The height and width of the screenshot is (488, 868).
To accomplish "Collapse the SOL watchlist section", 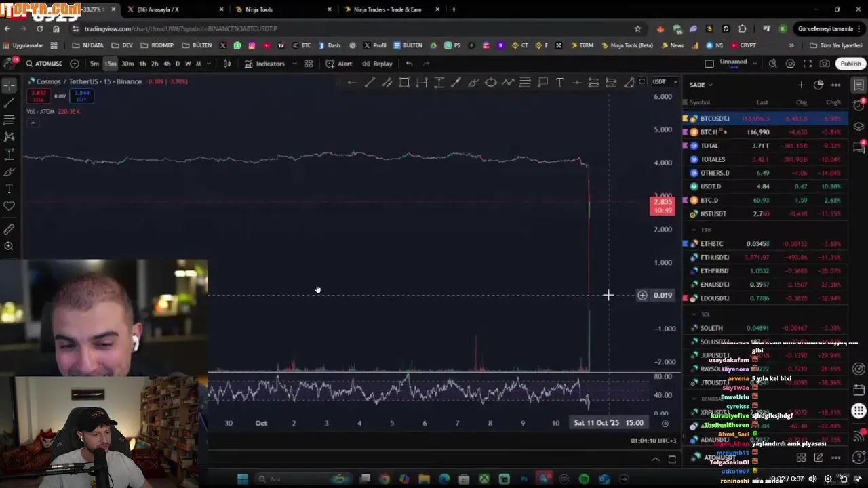I will coord(694,314).
